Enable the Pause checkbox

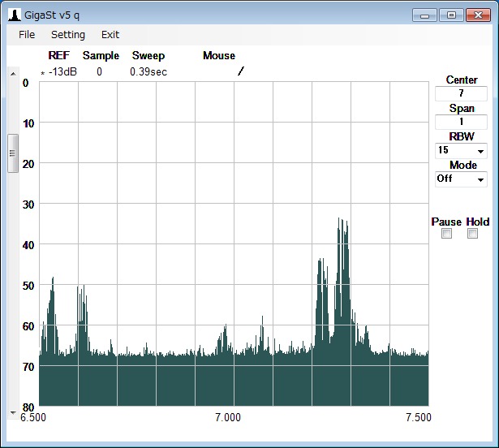click(446, 234)
